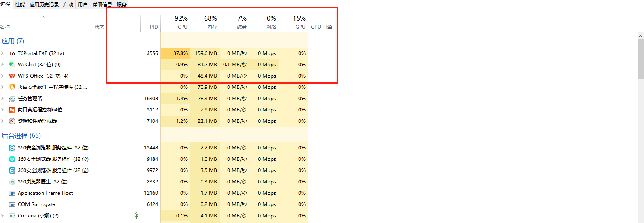Click PID 7104 cell
The width and height of the screenshot is (644, 223).
[152, 121]
